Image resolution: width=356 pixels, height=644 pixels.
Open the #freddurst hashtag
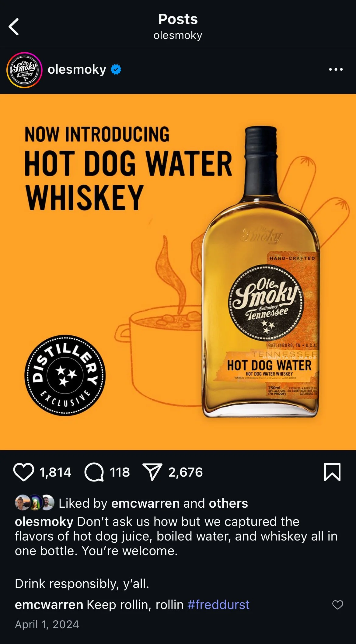[218, 605]
